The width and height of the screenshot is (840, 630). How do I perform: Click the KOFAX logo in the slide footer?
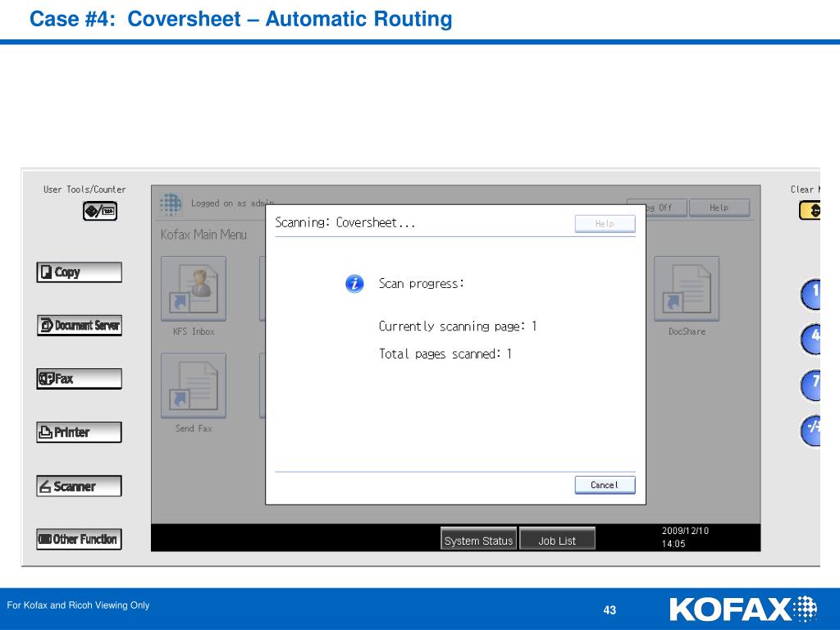pyautogui.click(x=743, y=609)
